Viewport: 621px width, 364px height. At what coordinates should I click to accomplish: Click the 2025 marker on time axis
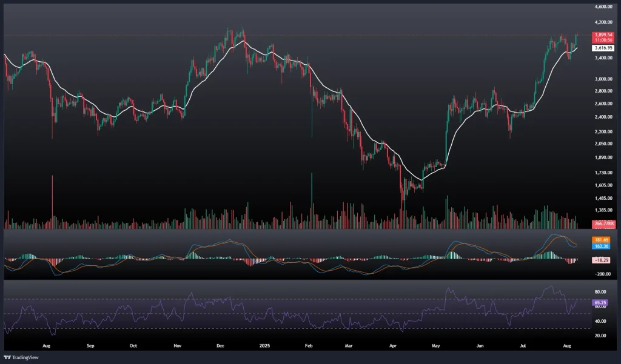pyautogui.click(x=264, y=346)
